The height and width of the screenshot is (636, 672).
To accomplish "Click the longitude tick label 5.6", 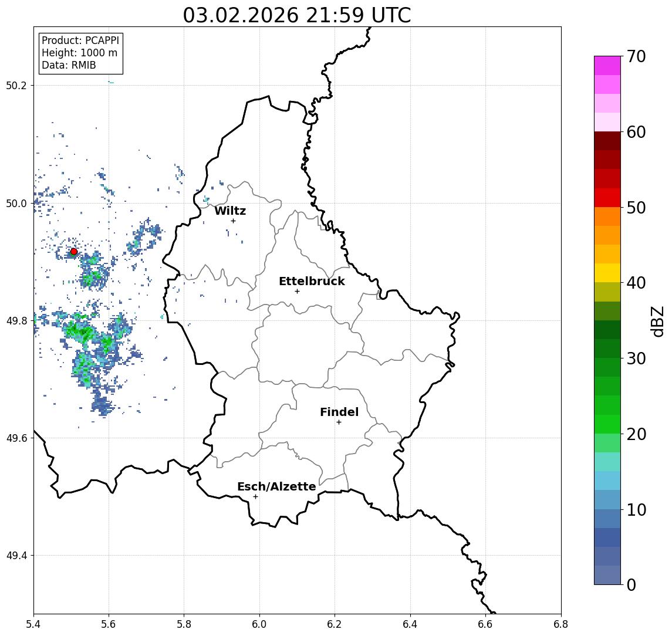I will [109, 624].
